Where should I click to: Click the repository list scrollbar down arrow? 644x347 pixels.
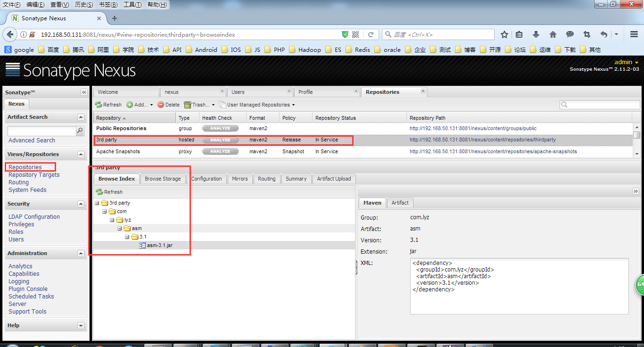coord(637,154)
